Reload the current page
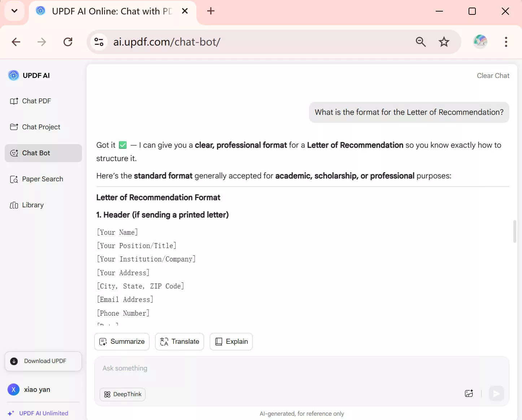This screenshot has height=420, width=522. (x=68, y=42)
